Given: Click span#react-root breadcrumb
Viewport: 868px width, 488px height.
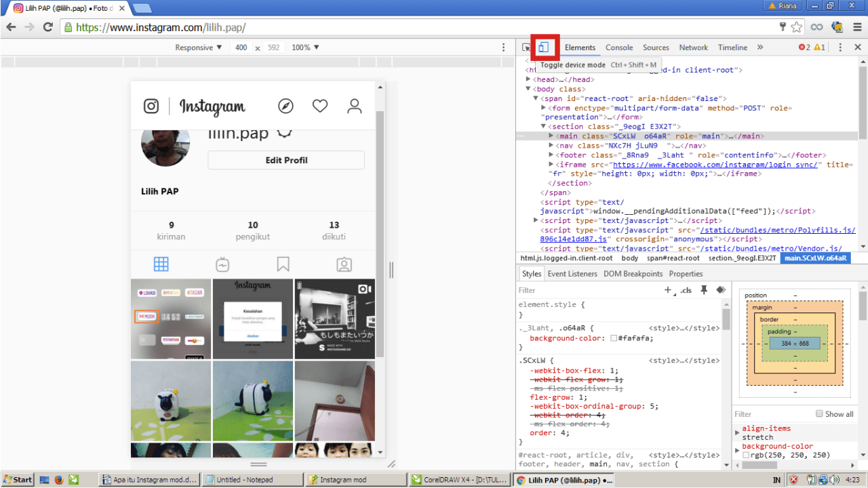Looking at the screenshot, I should tap(673, 258).
